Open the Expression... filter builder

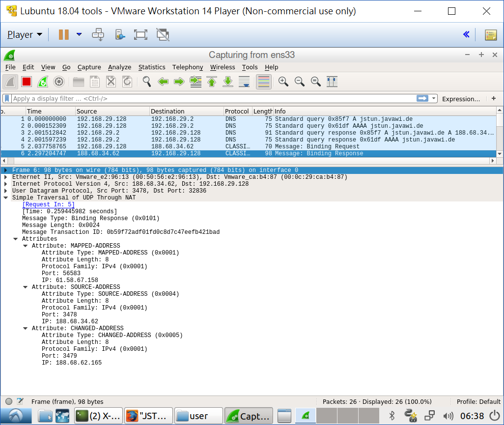461,99
